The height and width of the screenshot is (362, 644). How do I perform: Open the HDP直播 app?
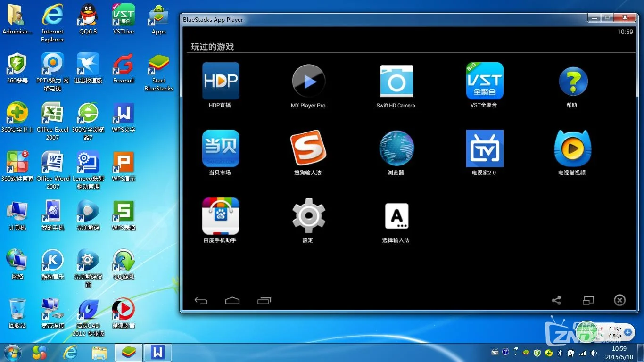coord(220,85)
